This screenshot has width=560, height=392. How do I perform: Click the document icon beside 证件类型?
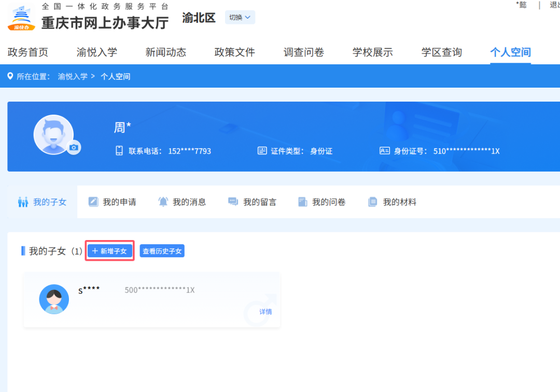coord(262,151)
